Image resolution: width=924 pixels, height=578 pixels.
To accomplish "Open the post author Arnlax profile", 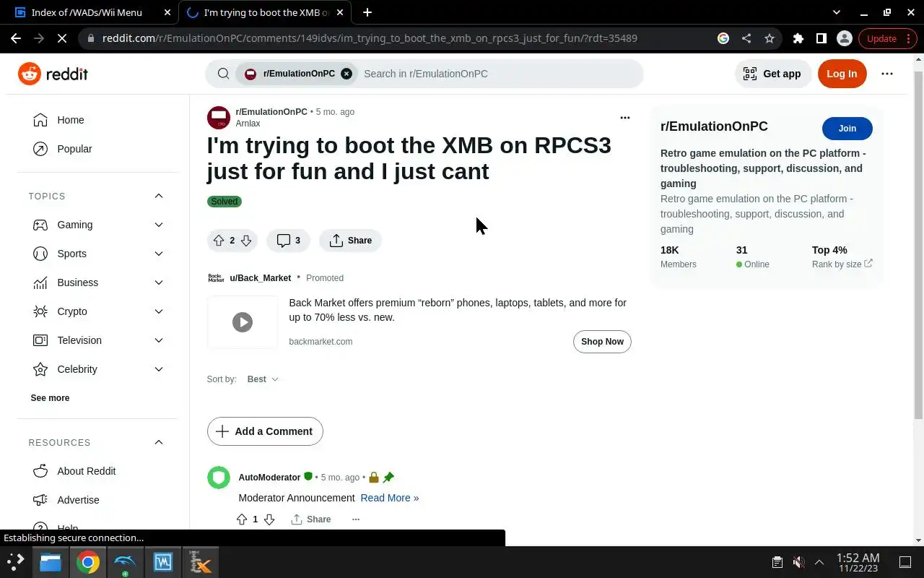I will pos(248,124).
